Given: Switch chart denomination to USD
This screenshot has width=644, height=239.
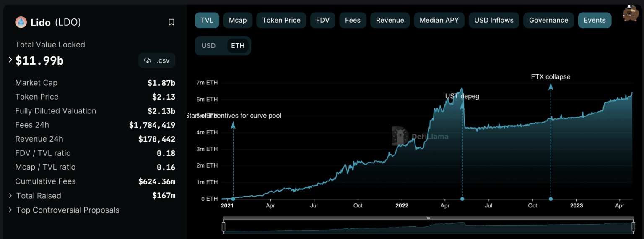Looking at the screenshot, I should pyautogui.click(x=208, y=46).
